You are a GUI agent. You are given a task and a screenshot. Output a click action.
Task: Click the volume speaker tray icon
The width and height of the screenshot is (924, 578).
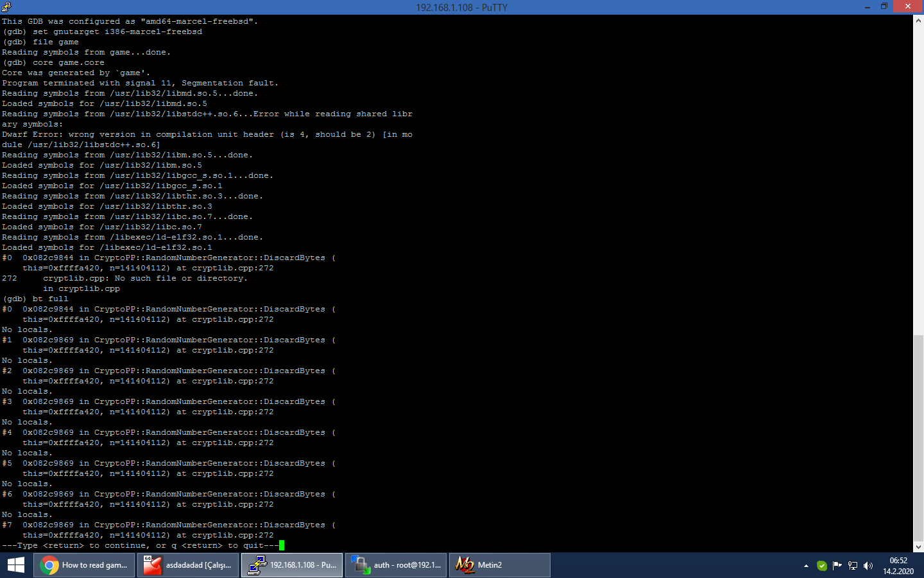[868, 566]
